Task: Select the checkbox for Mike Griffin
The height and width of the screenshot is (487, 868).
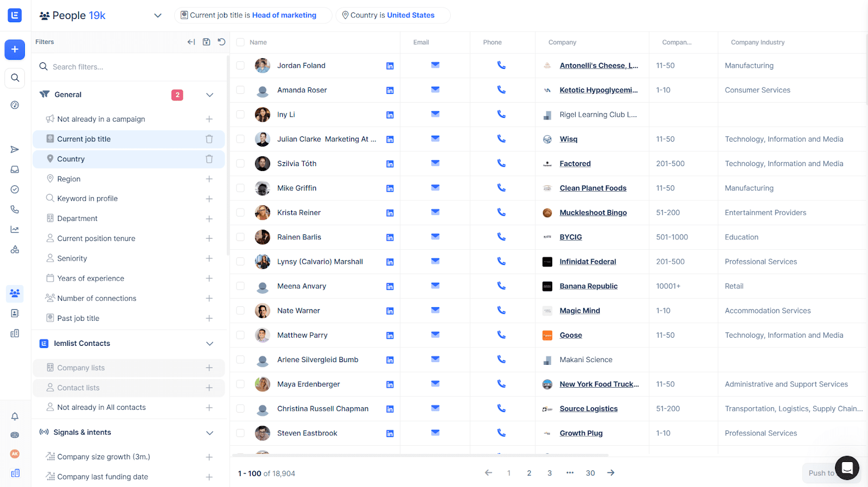Action: click(x=240, y=188)
